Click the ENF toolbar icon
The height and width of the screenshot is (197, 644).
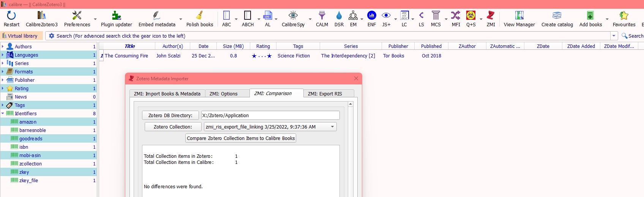(x=372, y=16)
